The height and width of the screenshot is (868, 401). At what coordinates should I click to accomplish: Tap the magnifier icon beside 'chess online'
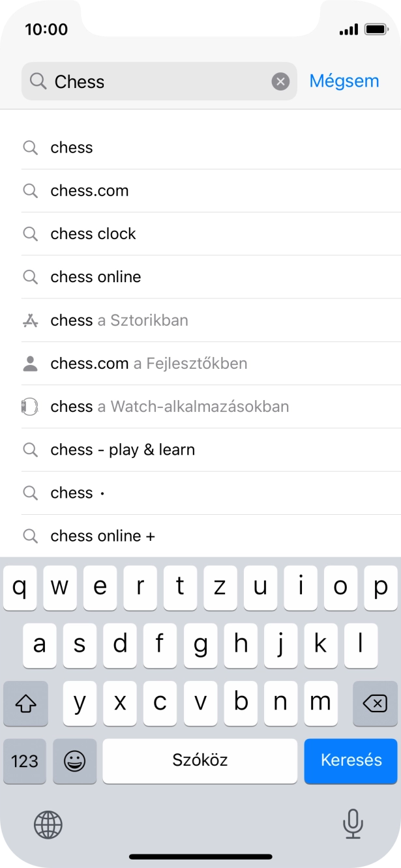[30, 277]
